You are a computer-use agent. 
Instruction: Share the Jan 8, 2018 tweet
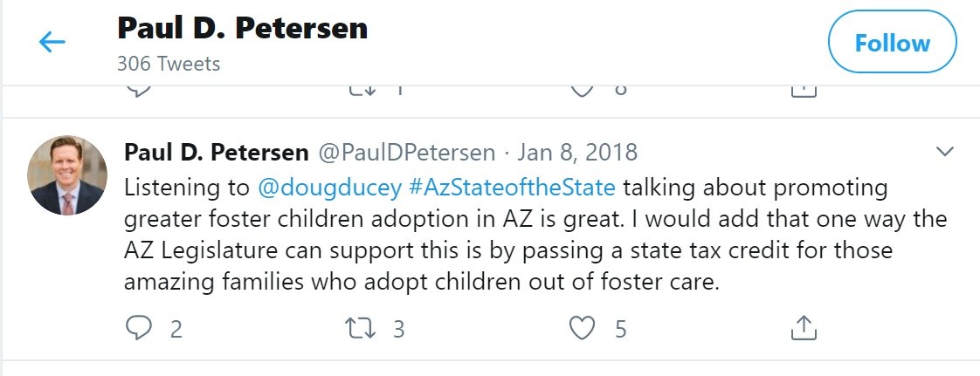tap(803, 328)
